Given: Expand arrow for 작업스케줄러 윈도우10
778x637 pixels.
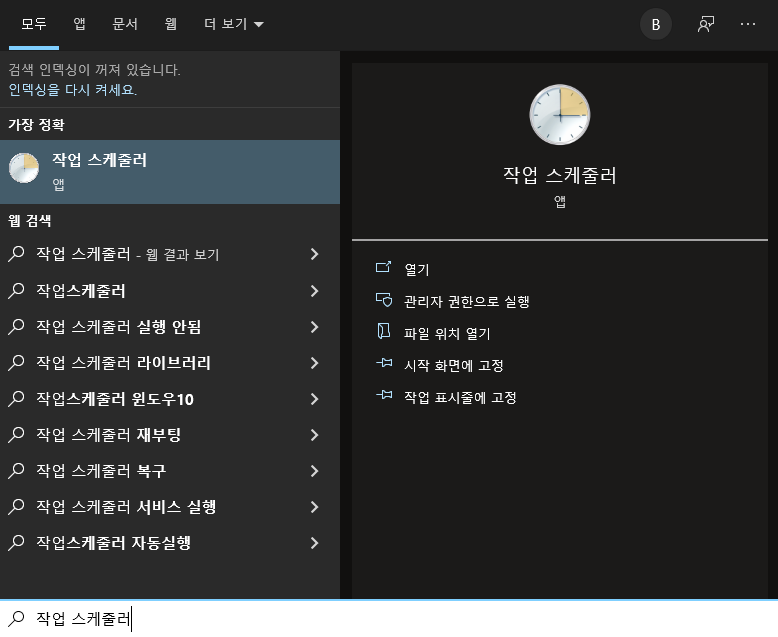Looking at the screenshot, I should (x=314, y=398).
